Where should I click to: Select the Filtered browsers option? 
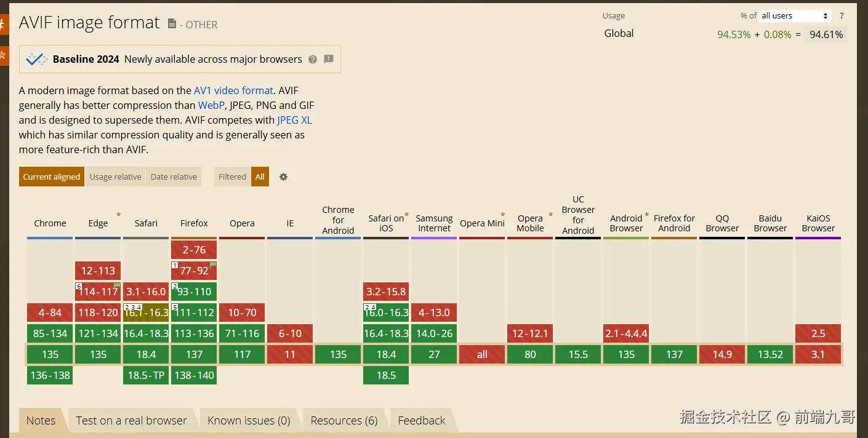coord(232,177)
